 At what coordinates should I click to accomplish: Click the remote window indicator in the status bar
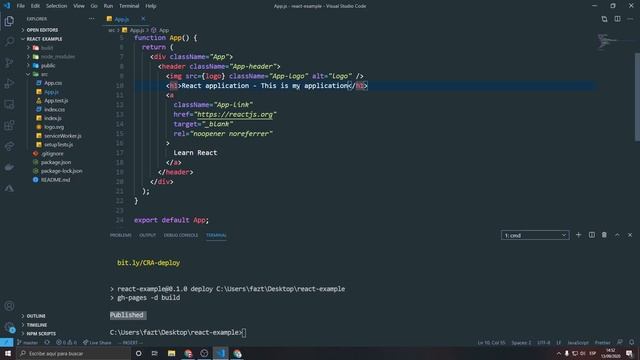(7, 342)
